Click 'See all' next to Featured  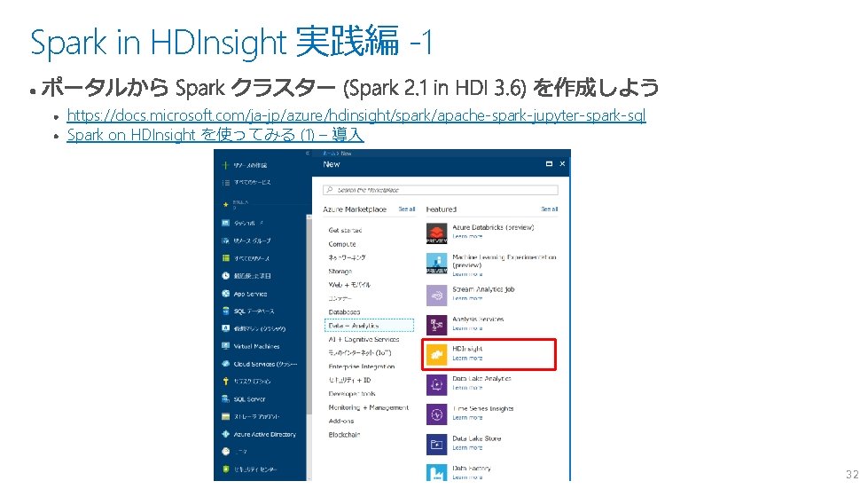[x=550, y=209]
